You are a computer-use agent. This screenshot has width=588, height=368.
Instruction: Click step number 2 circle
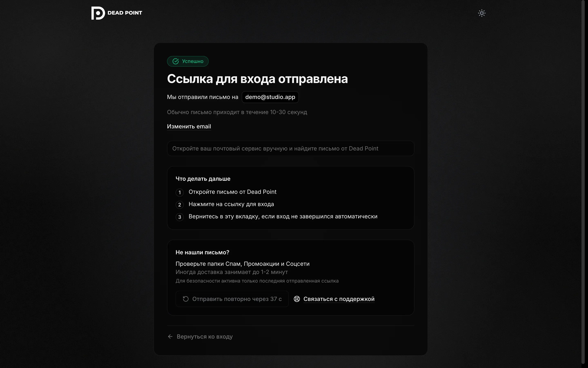pos(179,205)
